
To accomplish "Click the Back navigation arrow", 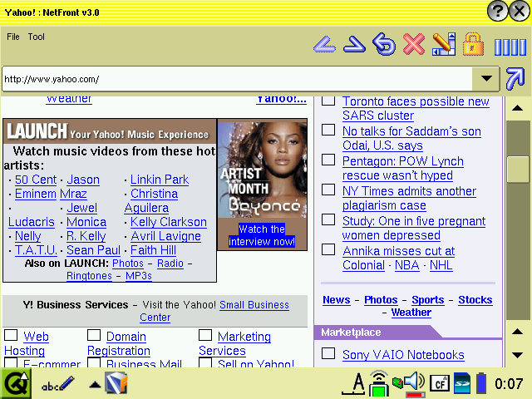I will coord(324,44).
